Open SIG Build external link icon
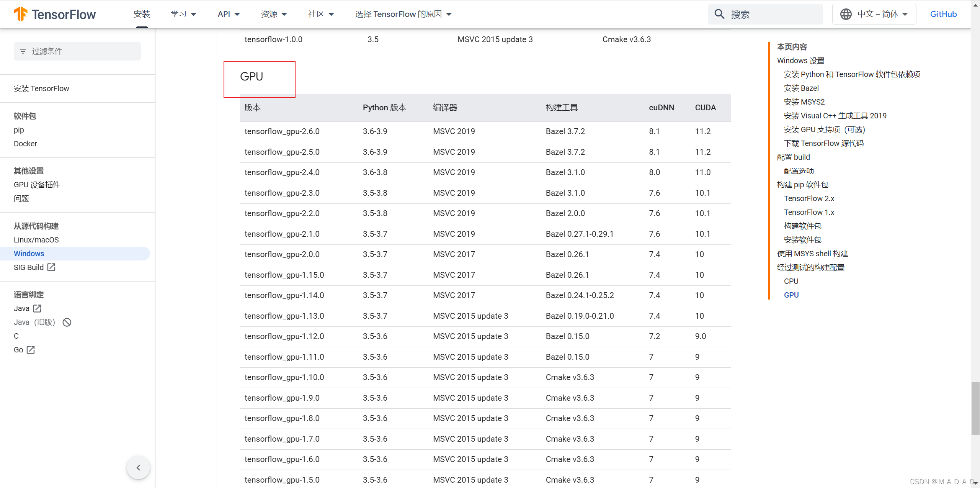The width and height of the screenshot is (980, 488). [51, 267]
